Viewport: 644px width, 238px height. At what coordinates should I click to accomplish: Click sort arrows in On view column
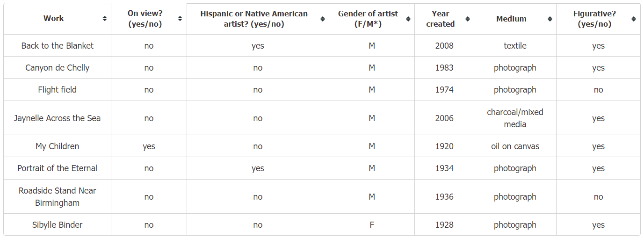click(180, 19)
